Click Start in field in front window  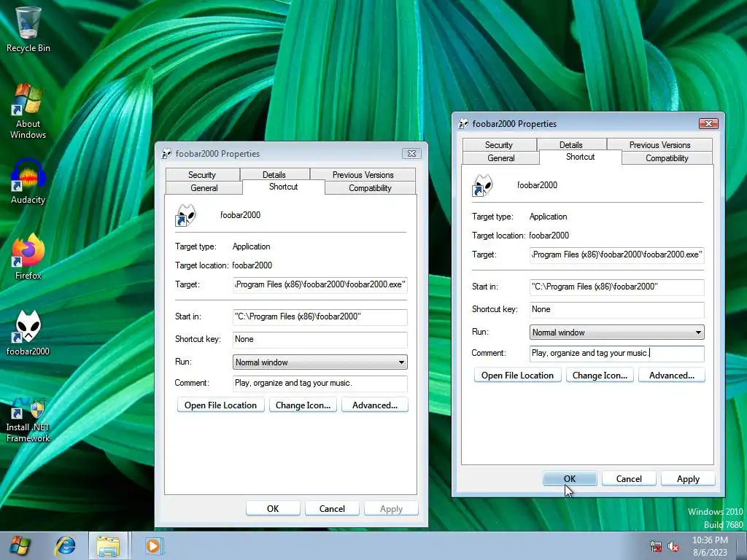point(617,287)
